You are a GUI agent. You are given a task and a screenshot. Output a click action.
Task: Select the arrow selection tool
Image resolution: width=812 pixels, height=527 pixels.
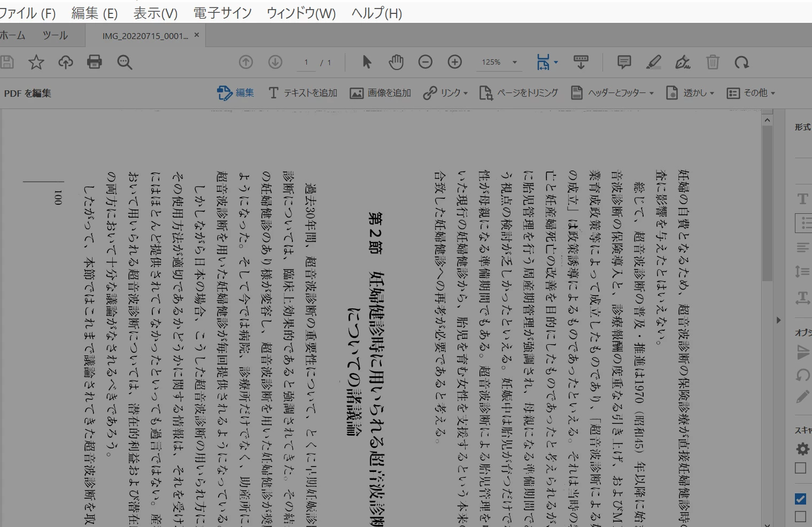pyautogui.click(x=367, y=62)
